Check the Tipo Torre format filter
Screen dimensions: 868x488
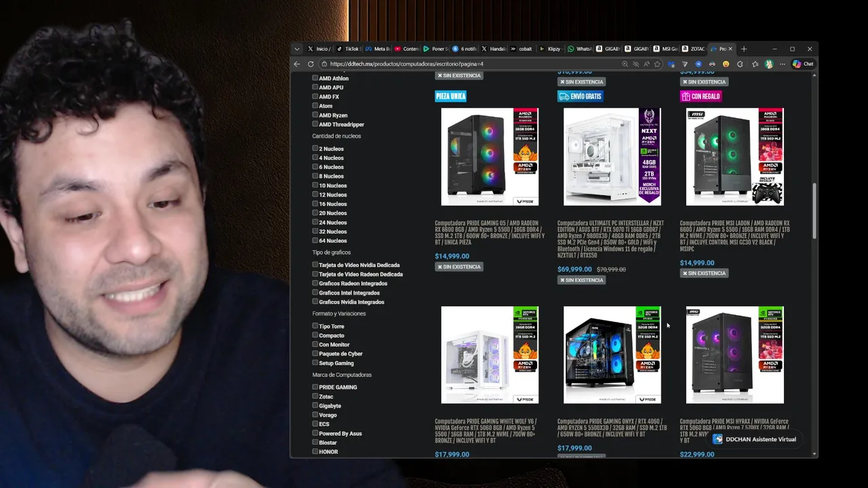pos(315,326)
